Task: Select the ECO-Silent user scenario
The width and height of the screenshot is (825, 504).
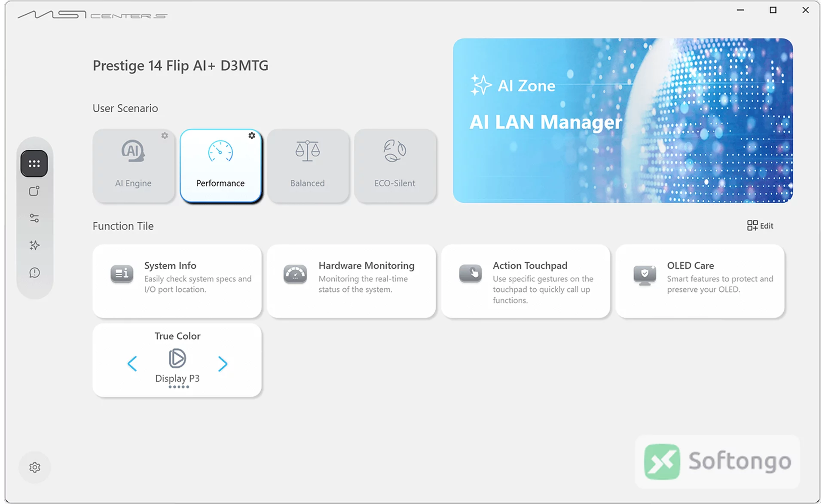Action: coord(395,165)
